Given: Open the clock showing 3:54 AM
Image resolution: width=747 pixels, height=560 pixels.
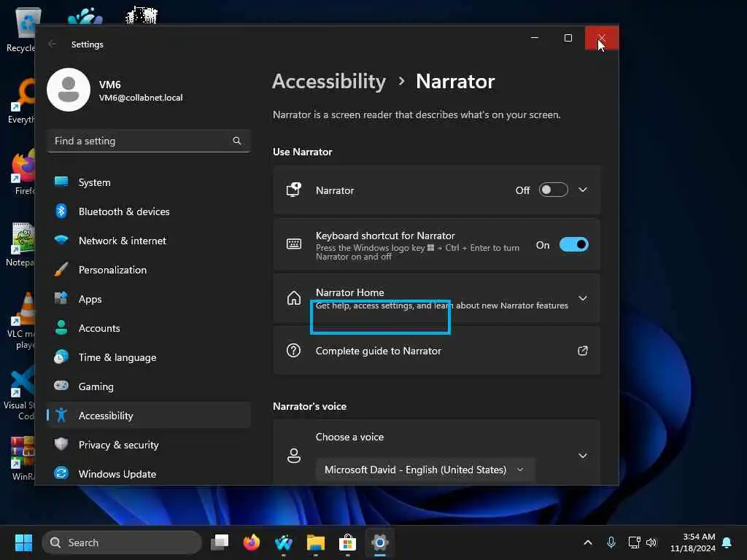Looking at the screenshot, I should tap(693, 542).
